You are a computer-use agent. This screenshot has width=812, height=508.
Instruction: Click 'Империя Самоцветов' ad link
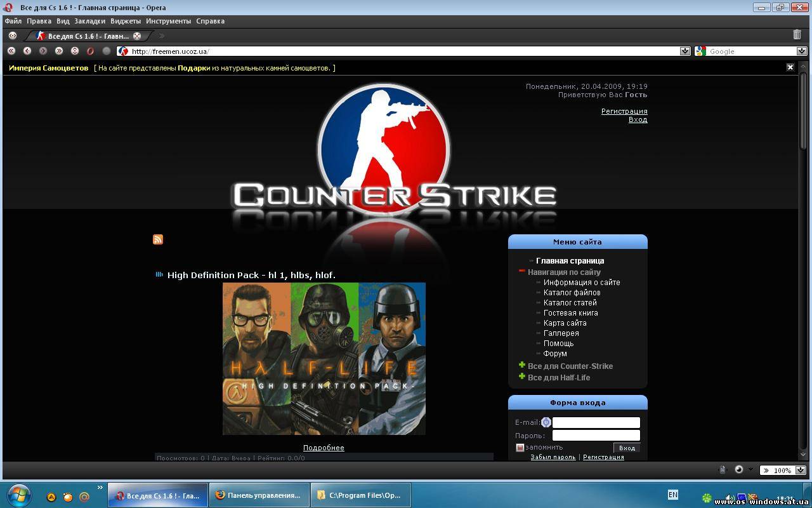(49, 68)
